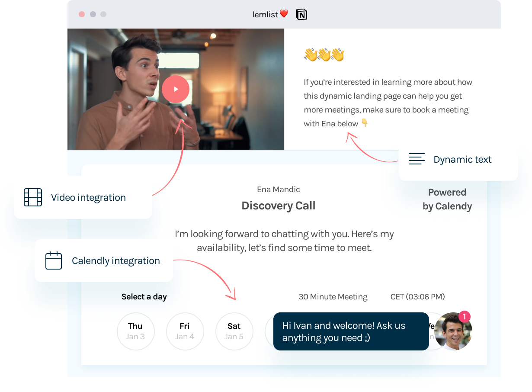Click the video thumbnail of the man
The image size is (532, 392).
point(176,89)
